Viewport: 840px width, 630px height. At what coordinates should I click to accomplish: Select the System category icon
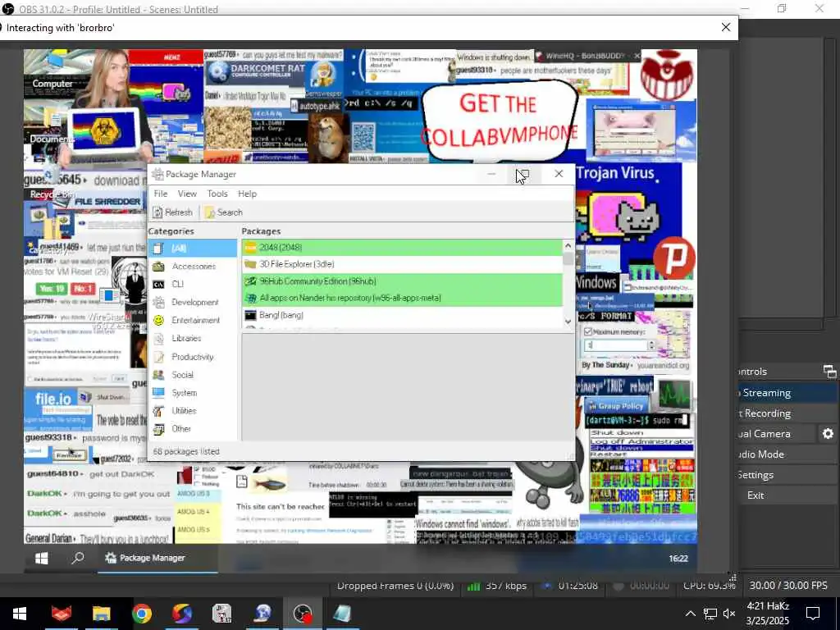[158, 393]
